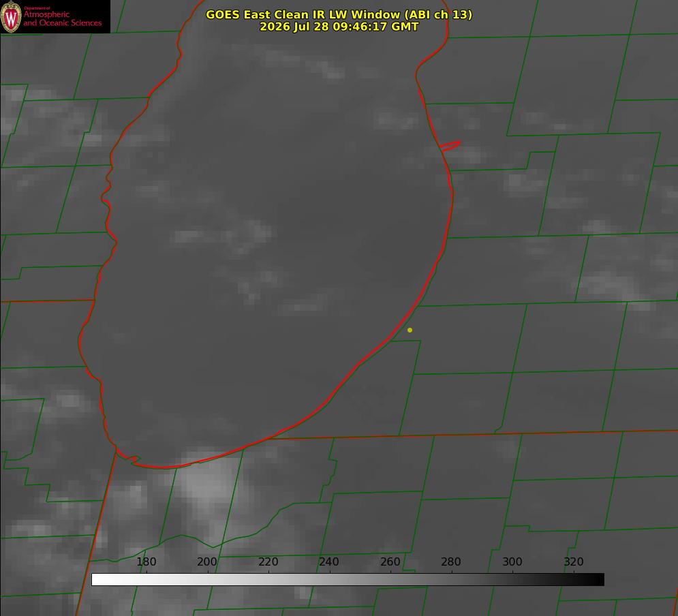Click the black end of the grayscale colorbar
The height and width of the screenshot is (616, 678).
click(x=596, y=579)
